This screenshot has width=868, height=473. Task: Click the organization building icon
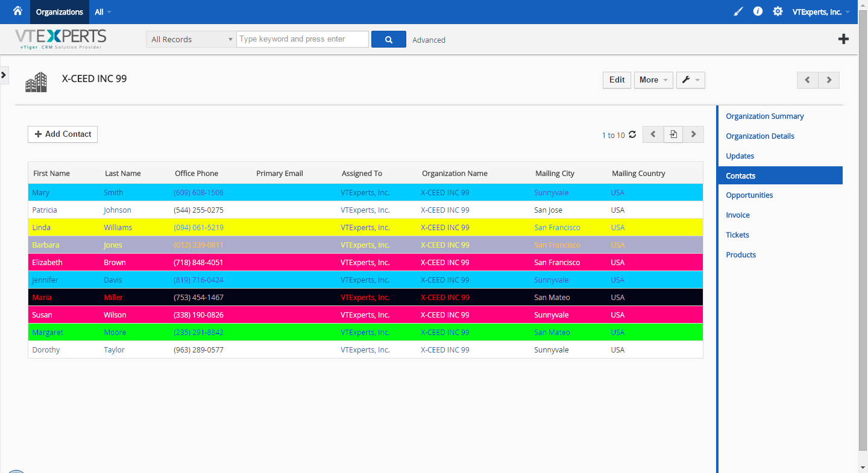(36, 82)
